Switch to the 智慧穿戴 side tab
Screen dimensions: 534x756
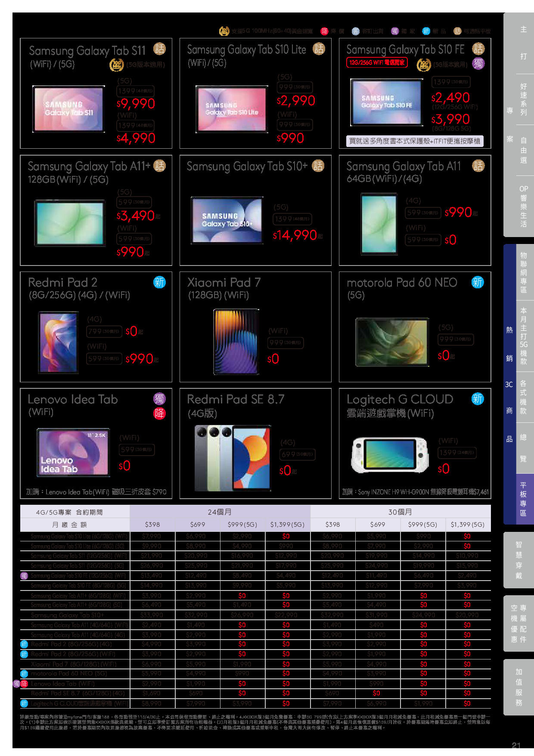(x=518, y=560)
